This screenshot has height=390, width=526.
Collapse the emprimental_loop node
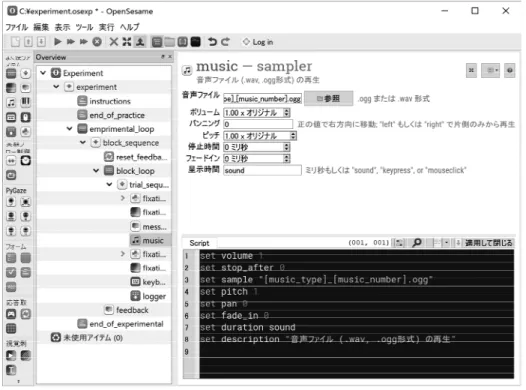[x=69, y=129]
